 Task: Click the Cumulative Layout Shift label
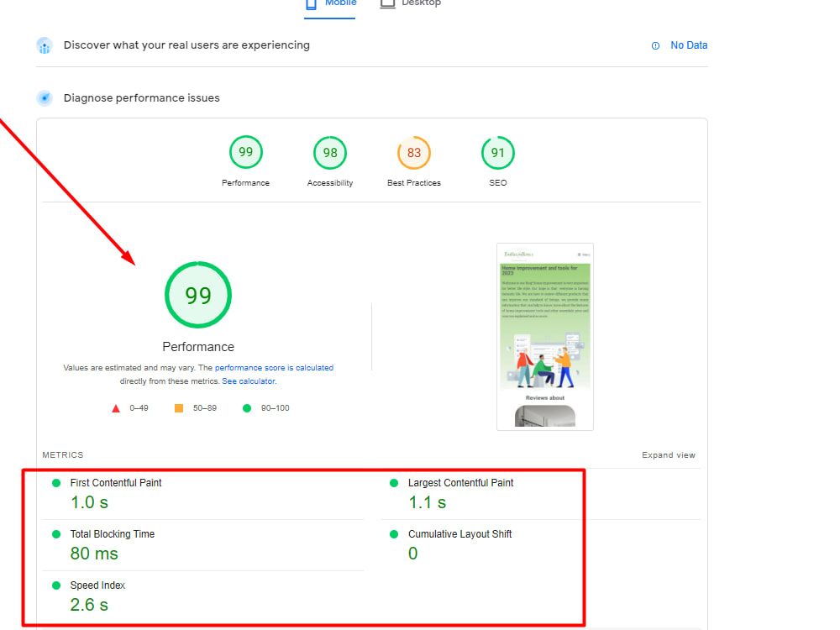(x=459, y=534)
